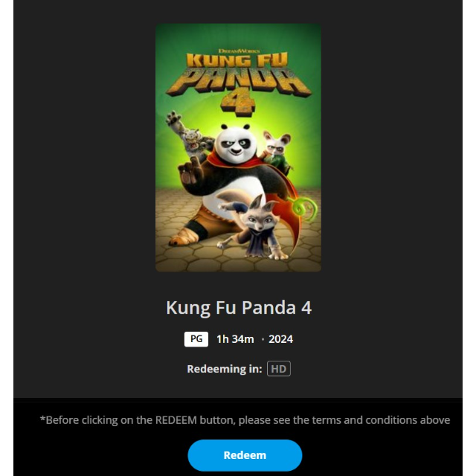Select the HD quality badge
The width and height of the screenshot is (476, 476).
[x=279, y=369]
